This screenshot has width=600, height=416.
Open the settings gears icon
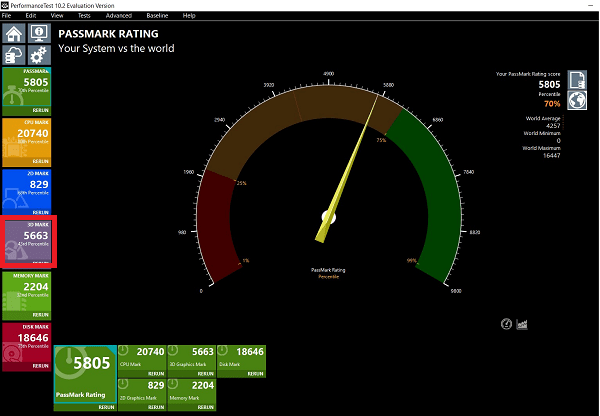tap(39, 55)
